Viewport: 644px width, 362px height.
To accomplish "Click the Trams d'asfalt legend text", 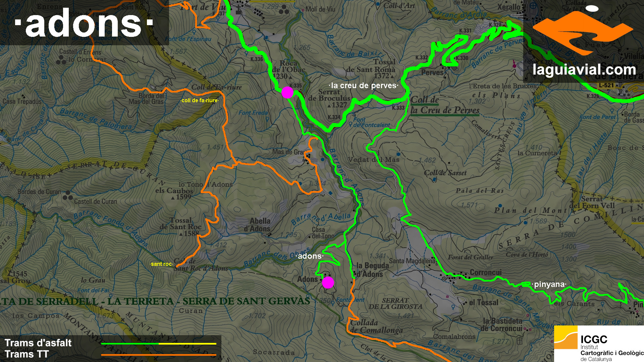I will [x=38, y=343].
